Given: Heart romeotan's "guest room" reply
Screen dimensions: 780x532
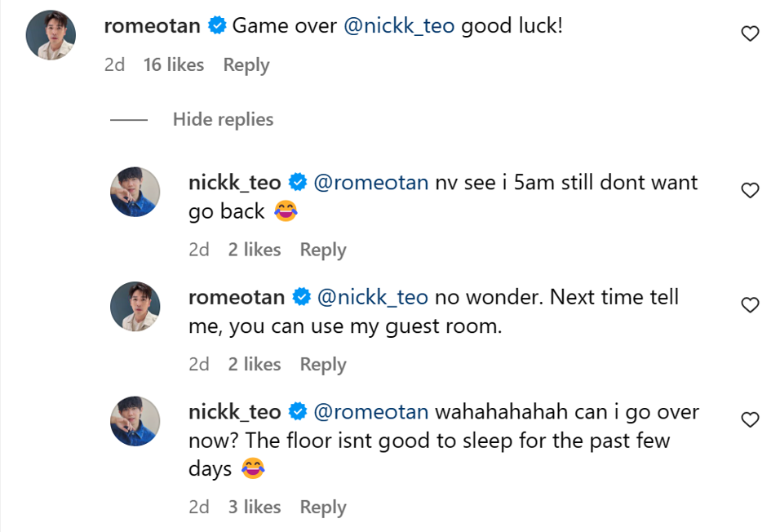Looking at the screenshot, I should pos(750,305).
